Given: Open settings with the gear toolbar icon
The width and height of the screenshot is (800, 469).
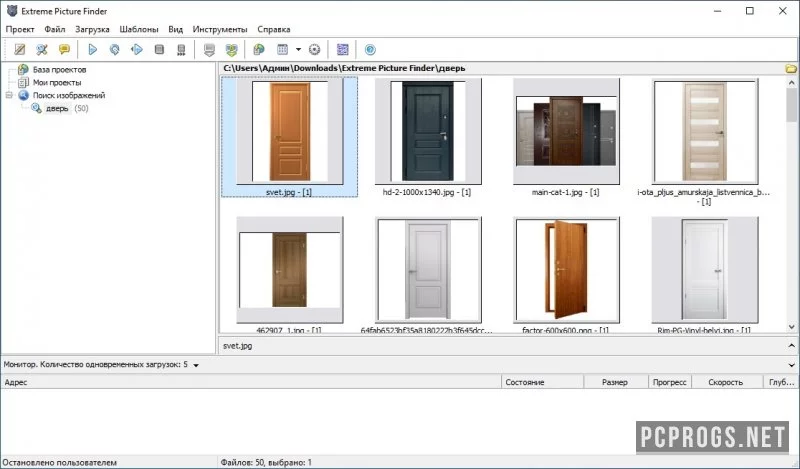Looking at the screenshot, I should tap(315, 50).
